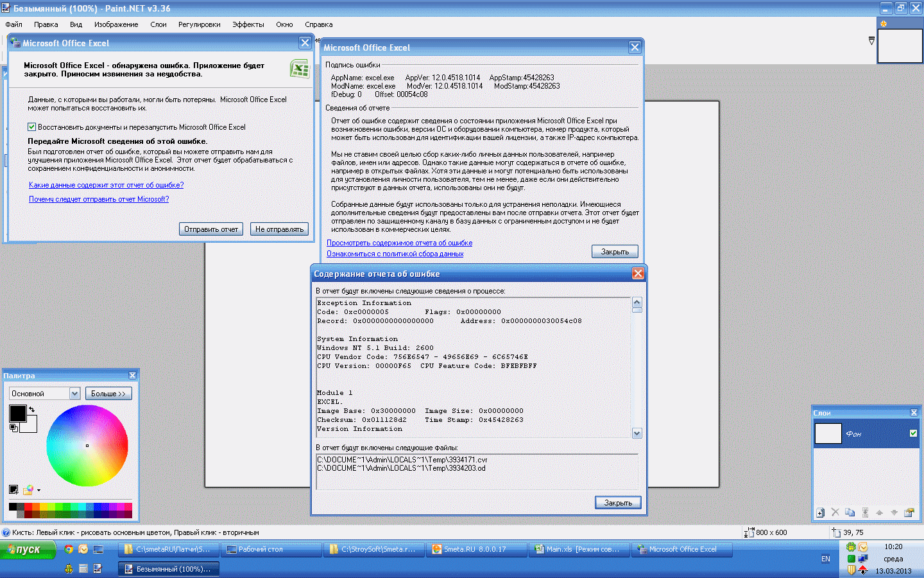
Task: Click file path ending 3934171.cvr
Action: [x=402, y=460]
